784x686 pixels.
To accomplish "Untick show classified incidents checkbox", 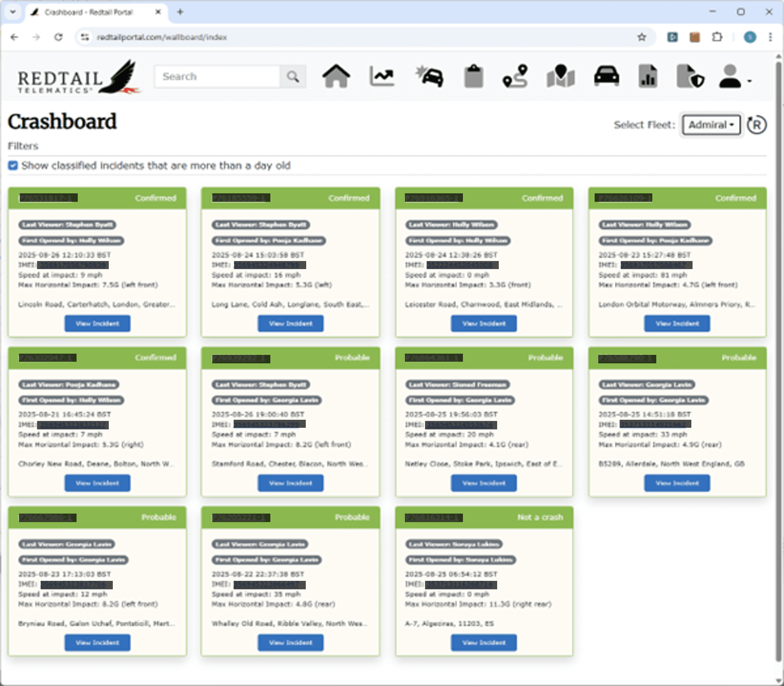I will coord(13,166).
